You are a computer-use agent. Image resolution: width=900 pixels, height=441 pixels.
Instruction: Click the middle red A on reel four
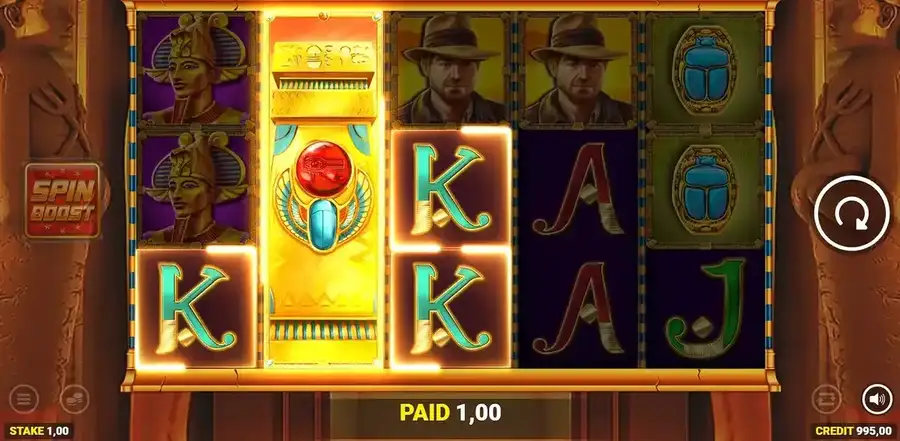(577, 189)
